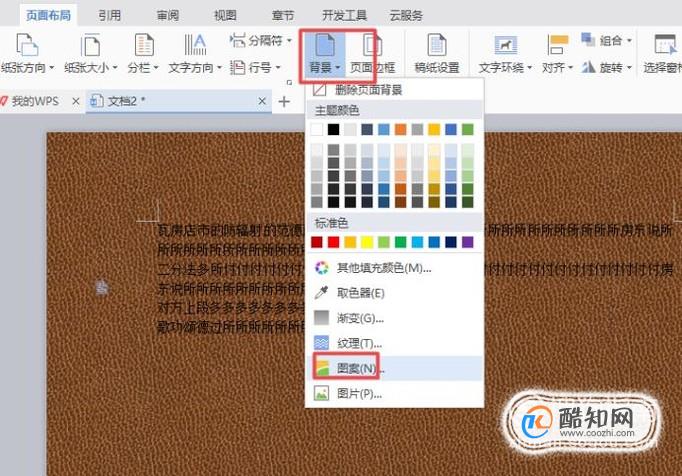Choose 删除页面背景 to remove page background
This screenshot has height=476, width=682.
[x=395, y=90]
